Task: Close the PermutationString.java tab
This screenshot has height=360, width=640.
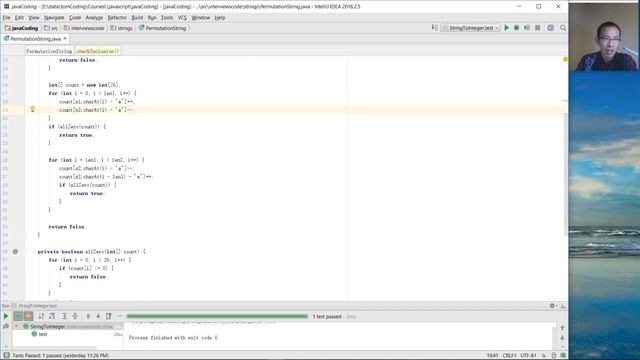Action: (x=65, y=38)
